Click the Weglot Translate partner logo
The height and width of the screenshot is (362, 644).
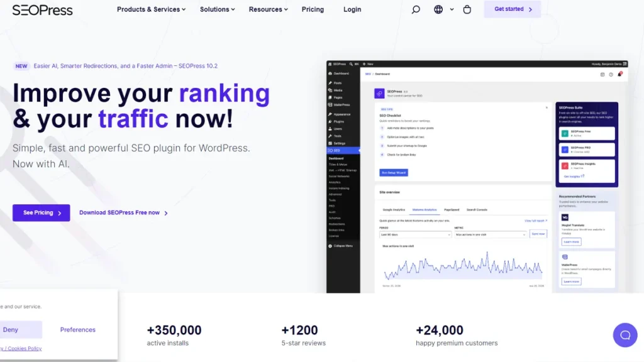pos(565,217)
